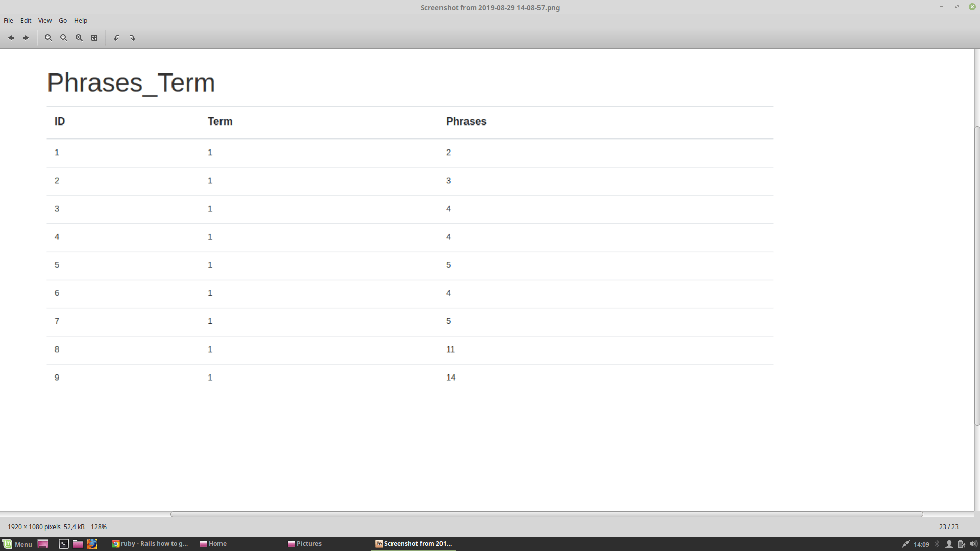
Task: Click the zoom in magnifier icon
Action: [x=64, y=38]
